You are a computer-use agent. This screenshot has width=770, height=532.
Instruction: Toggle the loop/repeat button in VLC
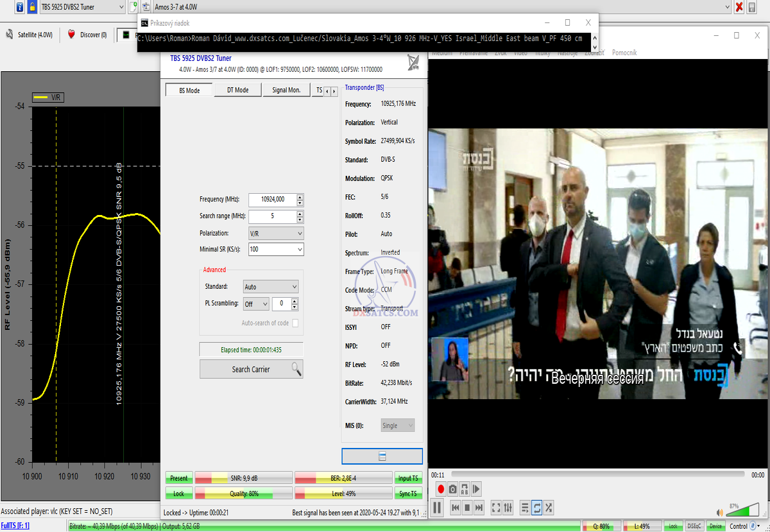[537, 508]
